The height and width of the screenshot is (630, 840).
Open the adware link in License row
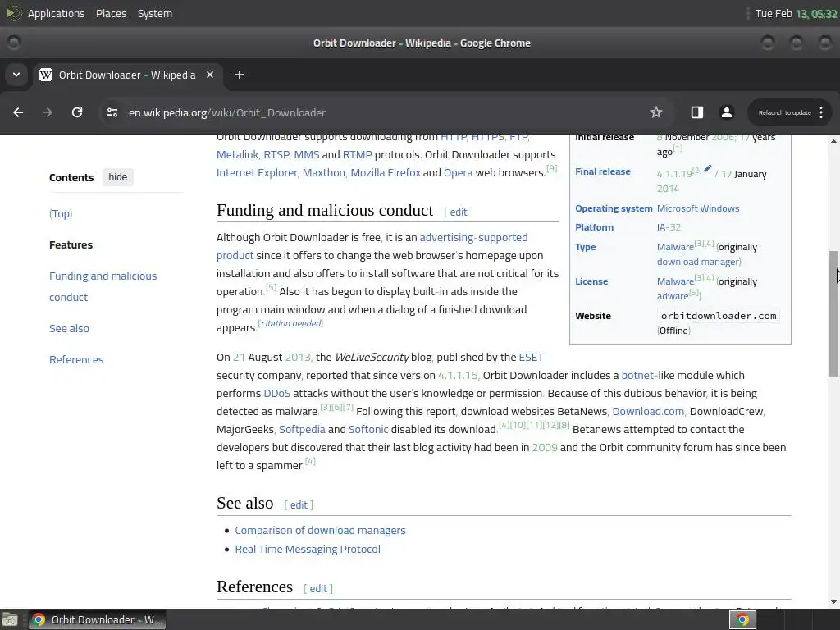[x=673, y=296]
